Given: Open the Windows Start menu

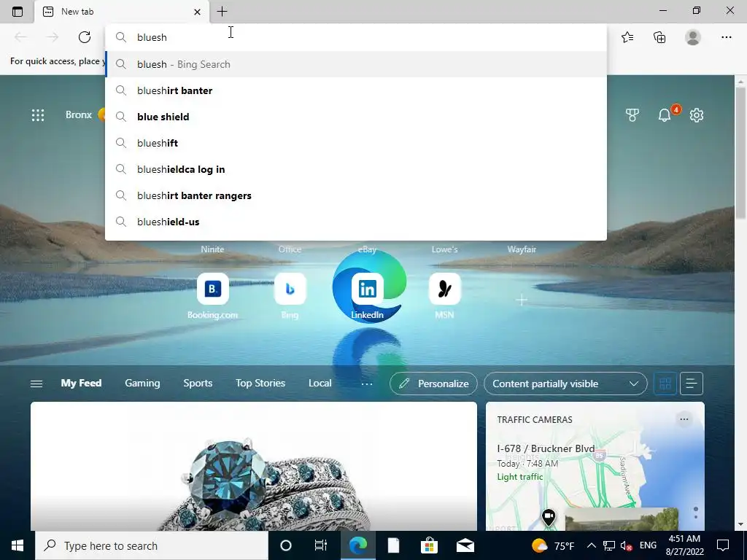Looking at the screenshot, I should (x=18, y=545).
